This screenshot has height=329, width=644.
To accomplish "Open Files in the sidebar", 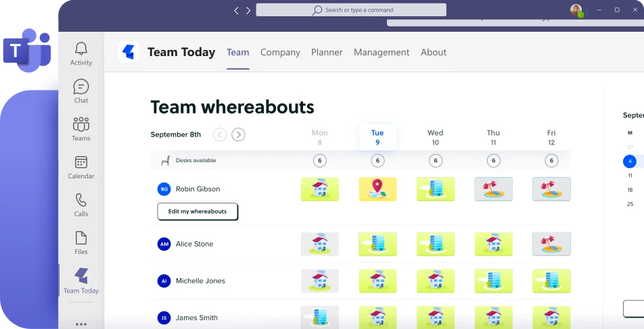I will click(x=81, y=243).
